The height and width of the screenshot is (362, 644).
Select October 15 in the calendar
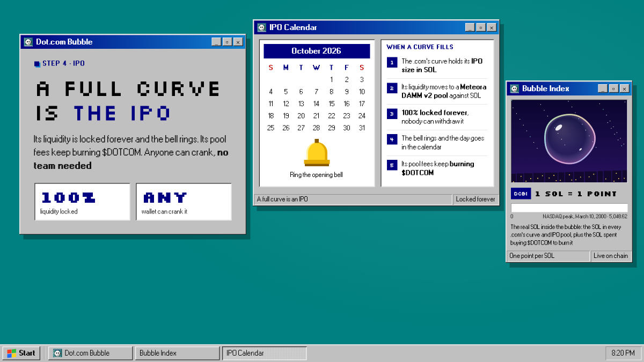(332, 104)
